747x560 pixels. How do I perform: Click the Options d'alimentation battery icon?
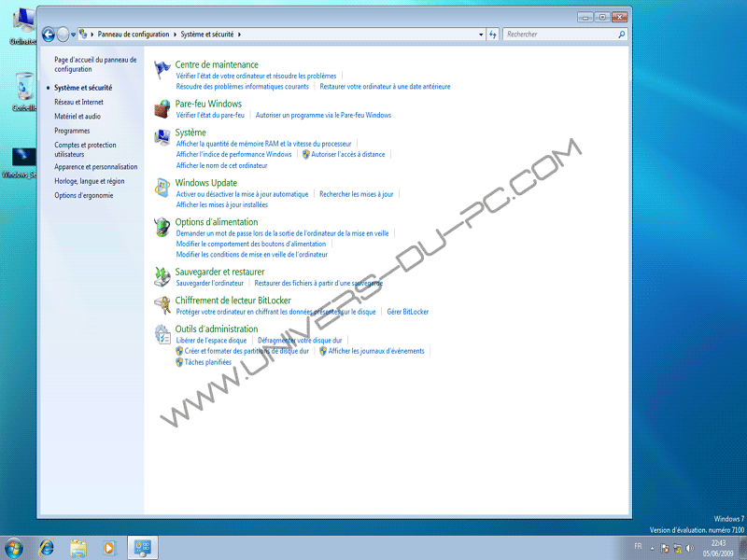pos(162,227)
